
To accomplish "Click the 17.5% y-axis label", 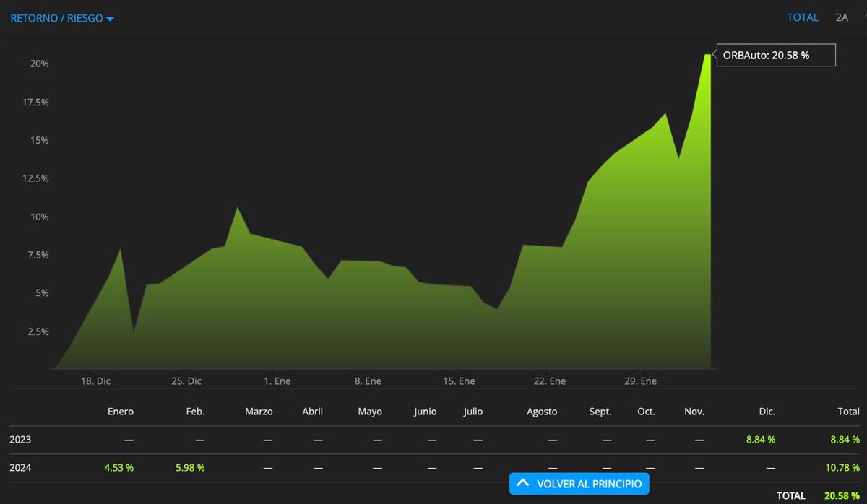I will tap(35, 103).
